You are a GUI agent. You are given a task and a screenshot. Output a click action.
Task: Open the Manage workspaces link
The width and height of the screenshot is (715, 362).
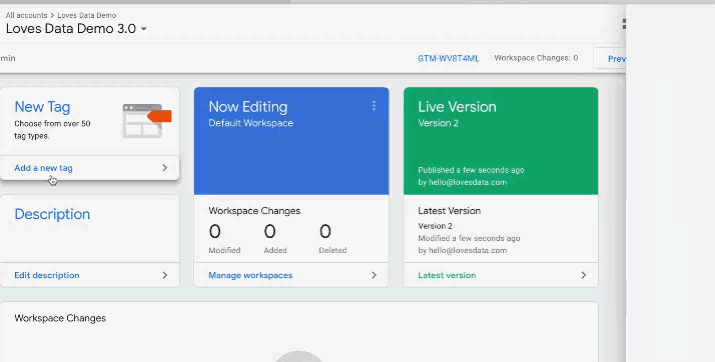click(x=250, y=275)
